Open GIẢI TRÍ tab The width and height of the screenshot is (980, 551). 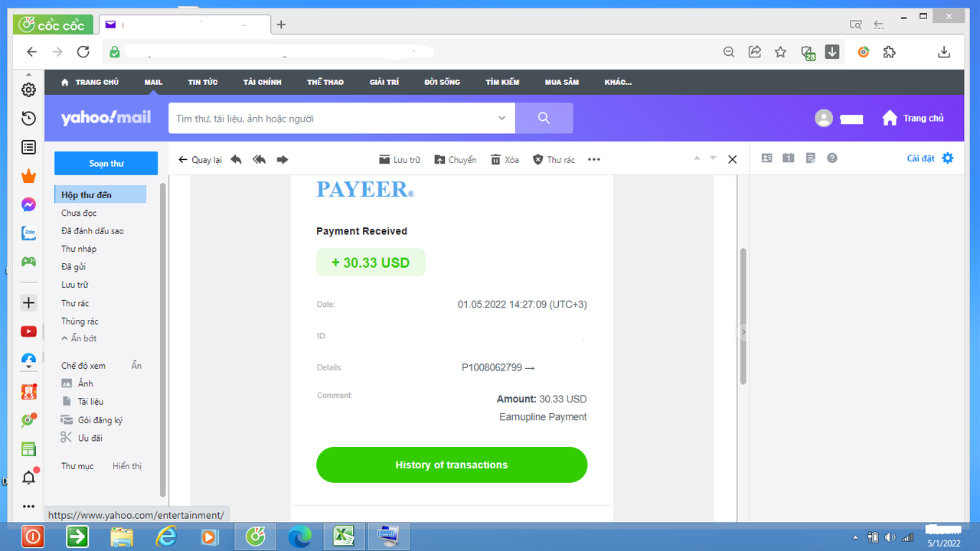coord(384,82)
